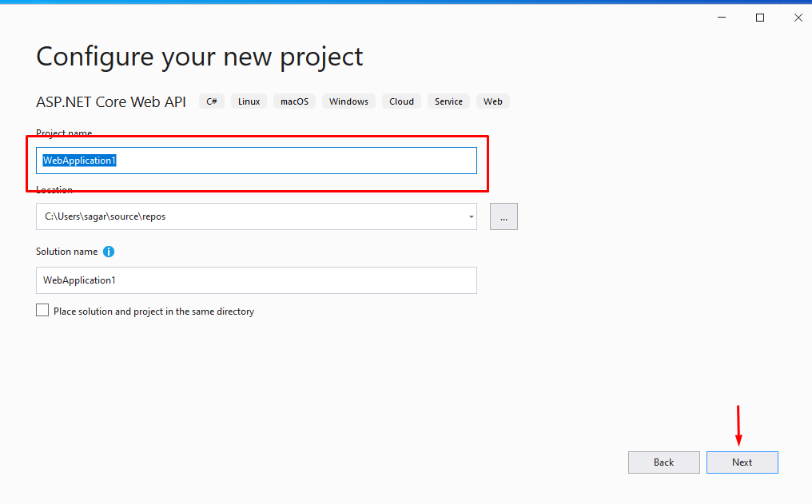Click the macOS tag badge
The height and width of the screenshot is (504, 812).
(x=294, y=101)
